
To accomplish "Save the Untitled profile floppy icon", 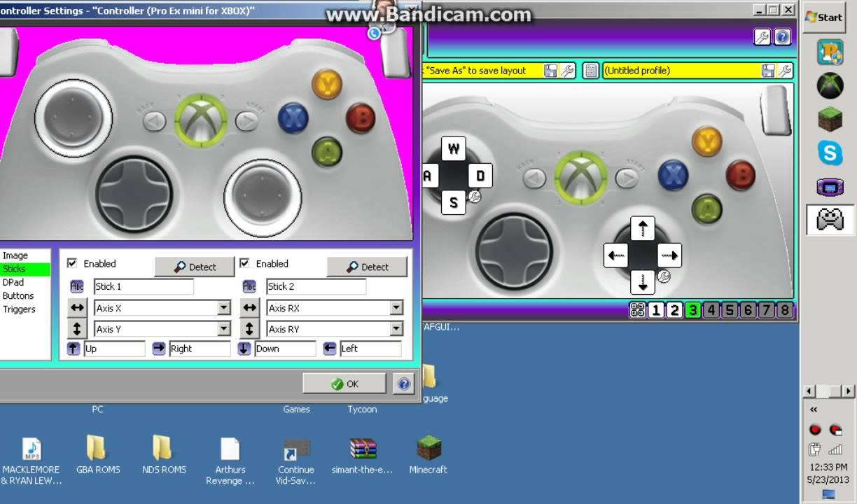I will point(768,70).
